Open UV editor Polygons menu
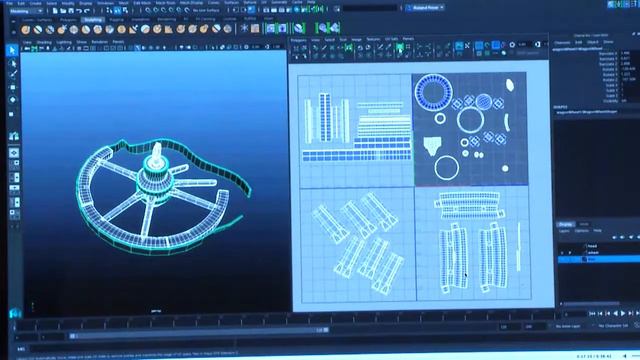 coord(298,40)
